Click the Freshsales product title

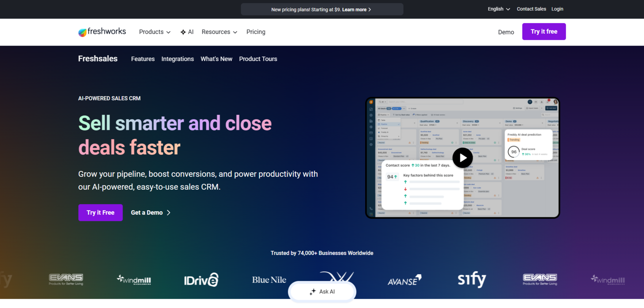[x=98, y=59]
